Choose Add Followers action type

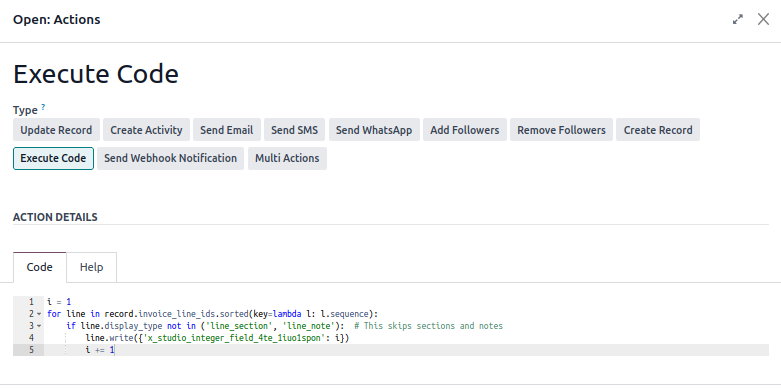point(465,130)
